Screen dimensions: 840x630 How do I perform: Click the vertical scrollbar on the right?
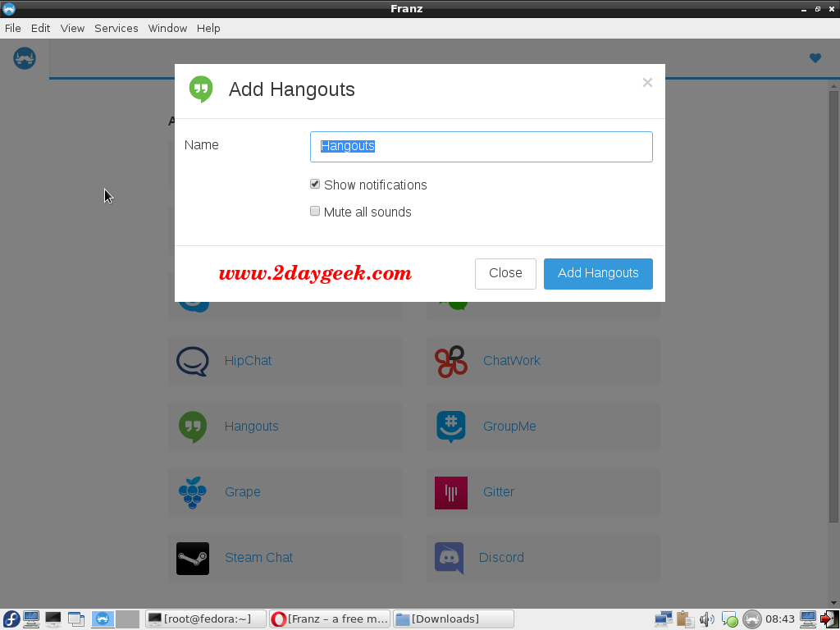tap(833, 307)
